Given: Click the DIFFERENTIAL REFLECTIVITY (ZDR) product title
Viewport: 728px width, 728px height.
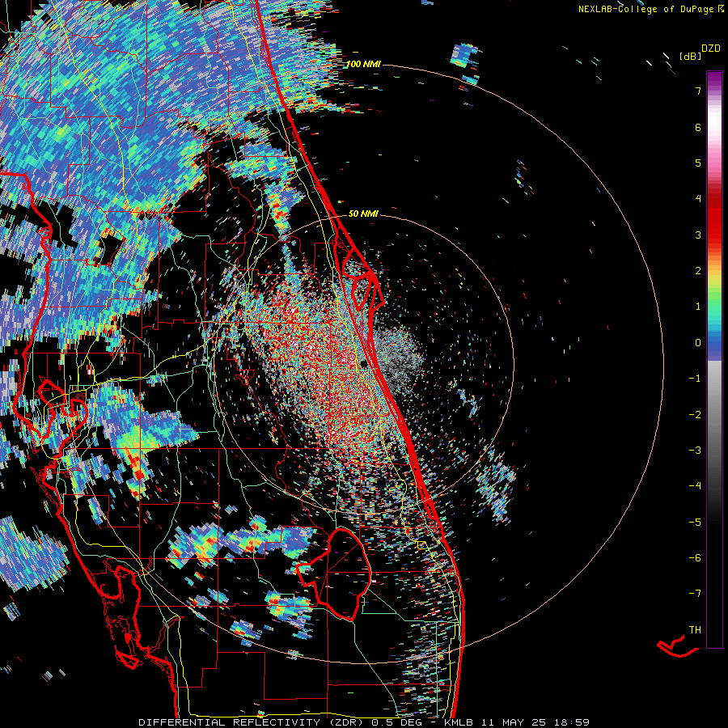Looking at the screenshot, I should click(252, 722).
